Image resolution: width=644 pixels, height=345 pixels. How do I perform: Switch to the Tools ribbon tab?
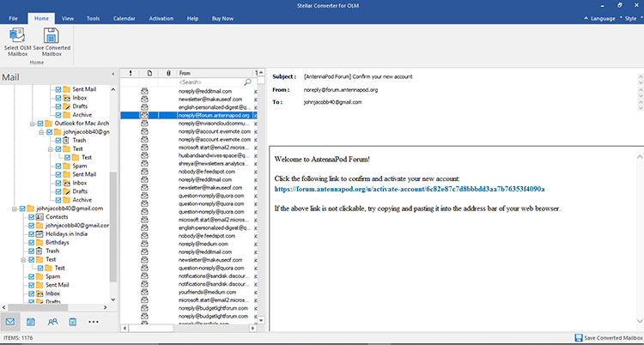(x=94, y=19)
